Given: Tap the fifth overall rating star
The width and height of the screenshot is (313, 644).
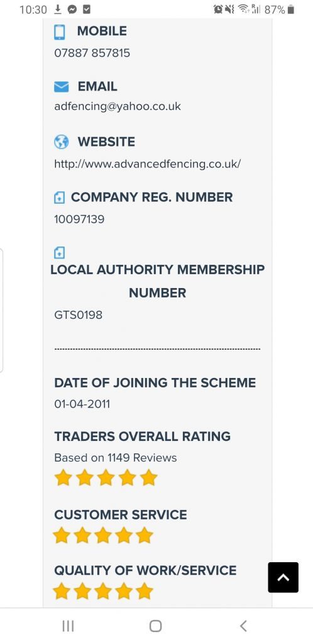Looking at the screenshot, I should 148,478.
